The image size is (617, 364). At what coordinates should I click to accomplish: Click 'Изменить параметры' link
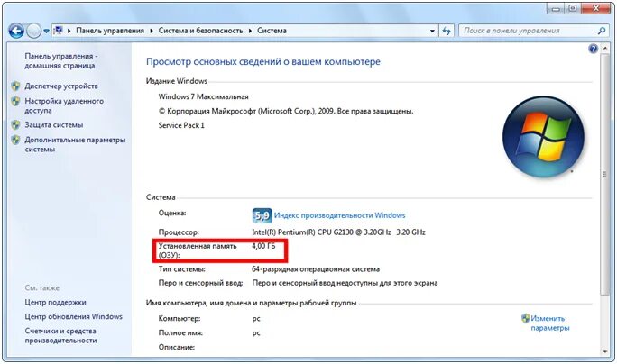pos(550,323)
